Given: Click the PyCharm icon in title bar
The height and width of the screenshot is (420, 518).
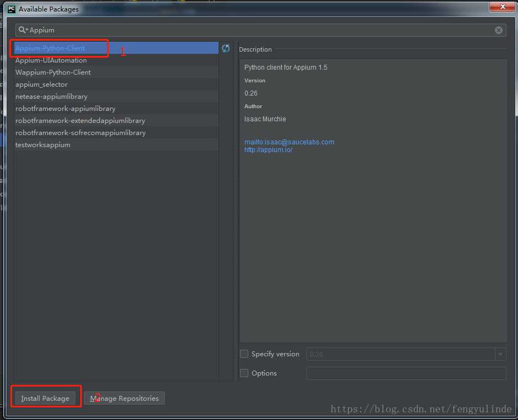Looking at the screenshot, I should point(11,9).
